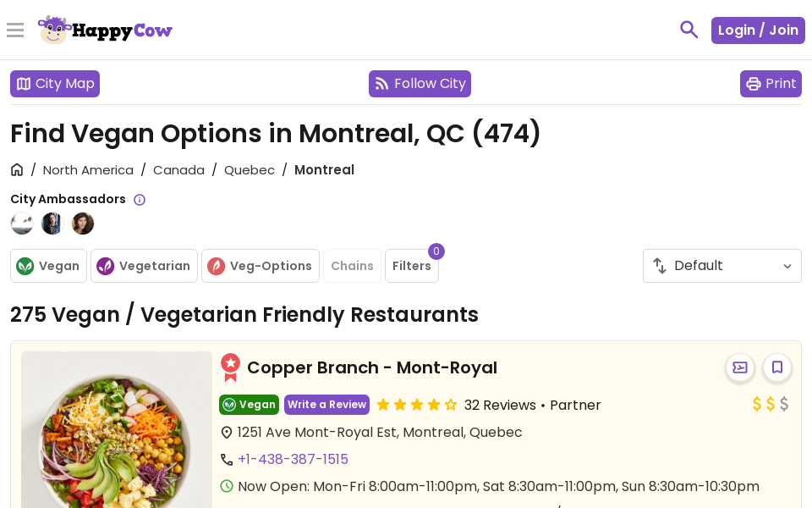The width and height of the screenshot is (812, 508).
Task: Click the add-to-trip icon on Copper Branch card
Action: click(739, 367)
